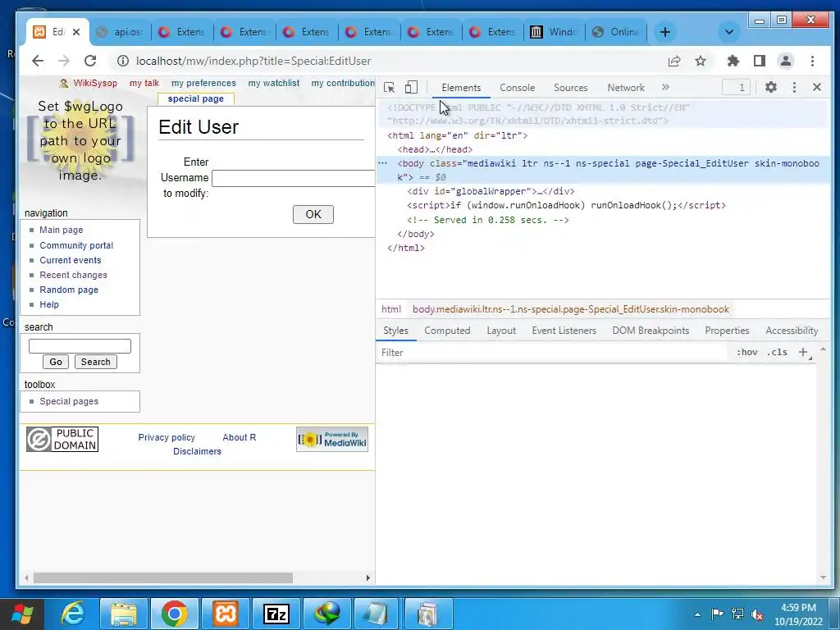Open XAMPP from the taskbar
840x630 pixels.
coord(226,614)
